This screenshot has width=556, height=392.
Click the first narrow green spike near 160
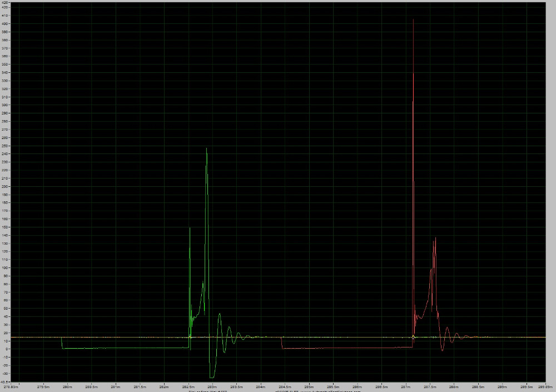click(x=190, y=229)
